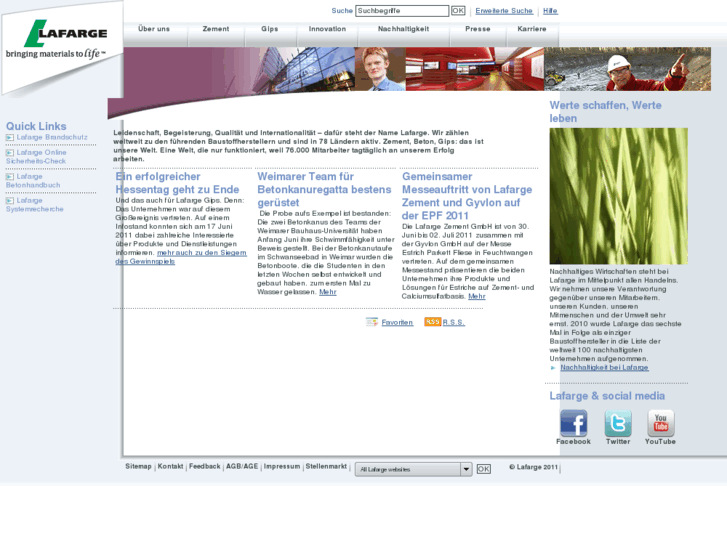
Task: Click the 'Lafarge & social media' heading
Action: [x=607, y=396]
